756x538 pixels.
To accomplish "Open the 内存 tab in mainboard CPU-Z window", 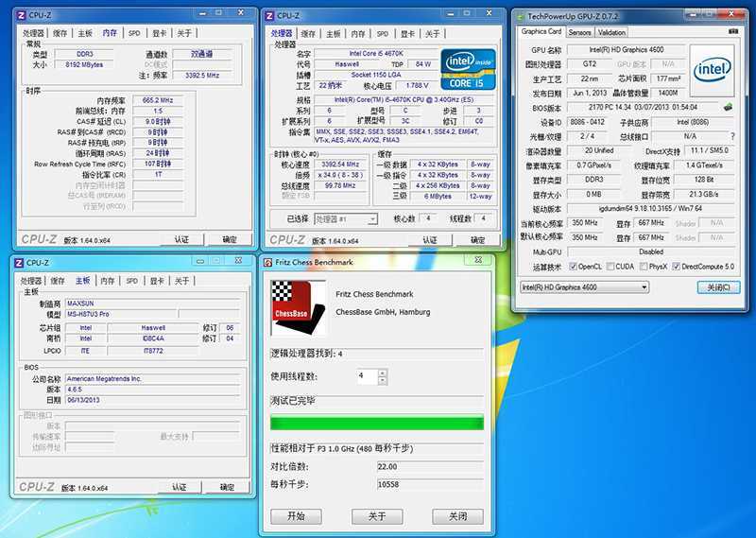I will pos(108,281).
